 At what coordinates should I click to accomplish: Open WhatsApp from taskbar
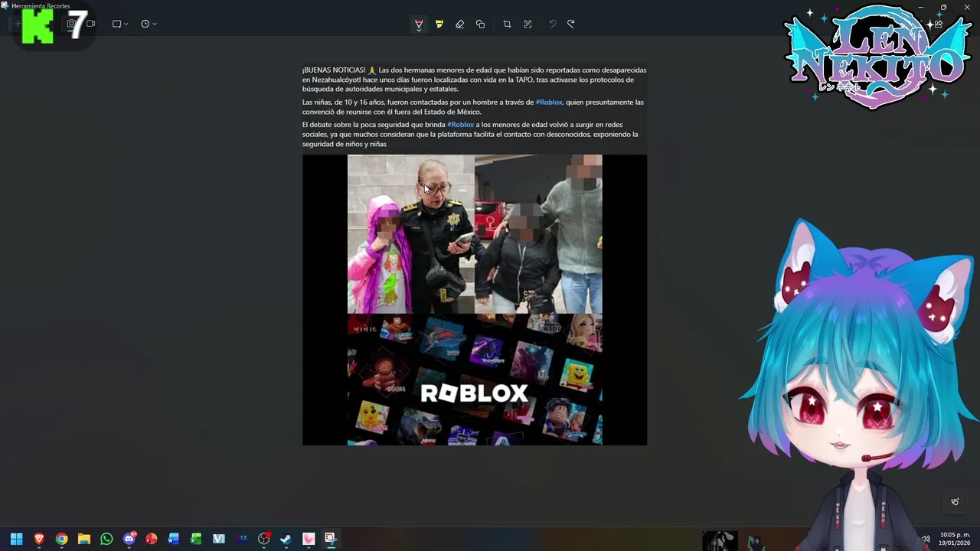(106, 539)
